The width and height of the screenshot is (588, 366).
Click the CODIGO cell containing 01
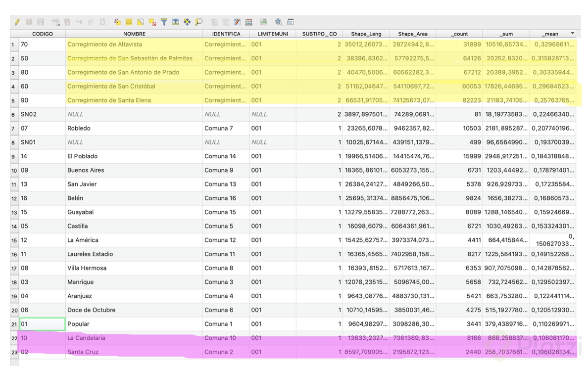click(42, 324)
